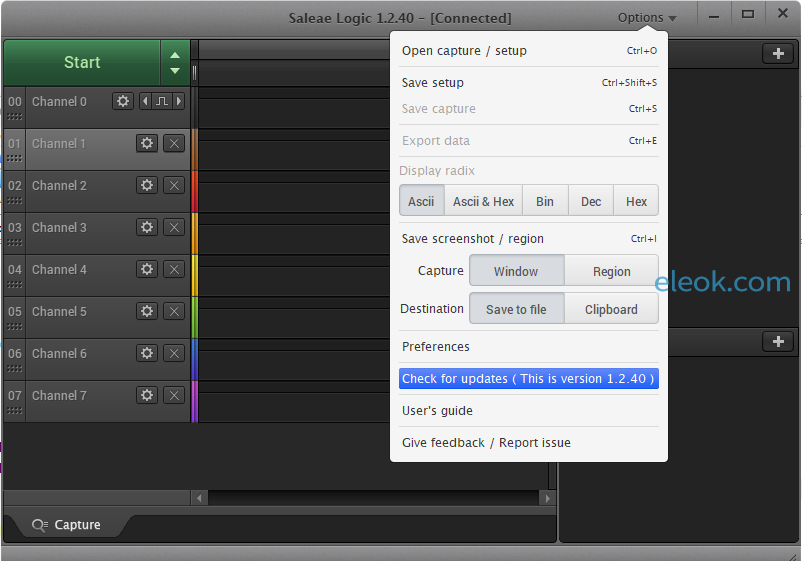The image size is (802, 561).
Task: Click Channel 0 trigger pulse icon
Action: coord(162,101)
